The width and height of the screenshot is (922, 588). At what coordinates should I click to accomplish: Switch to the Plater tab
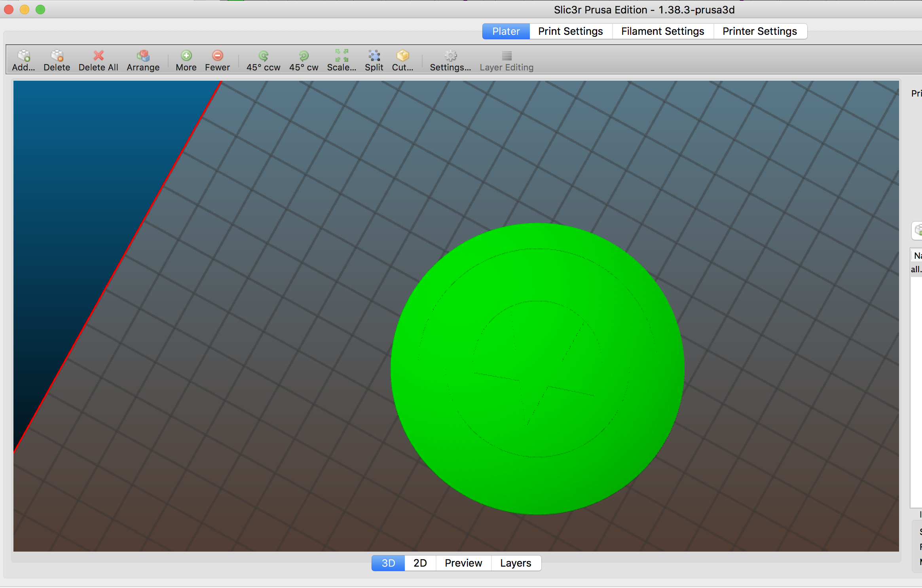pos(506,31)
